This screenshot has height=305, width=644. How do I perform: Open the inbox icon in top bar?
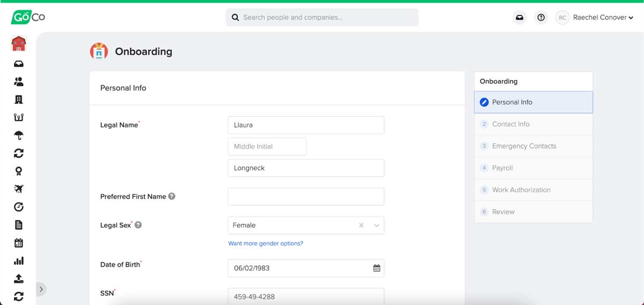click(519, 17)
